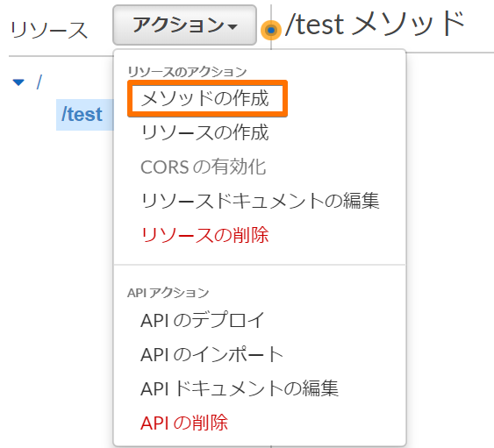This screenshot has height=448, width=494.
Task: Open the アクション dropdown button
Action: (x=184, y=25)
